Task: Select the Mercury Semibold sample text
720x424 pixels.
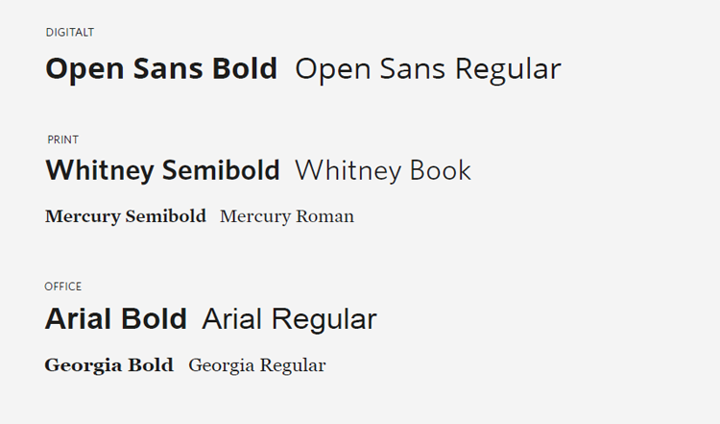Action: (125, 216)
